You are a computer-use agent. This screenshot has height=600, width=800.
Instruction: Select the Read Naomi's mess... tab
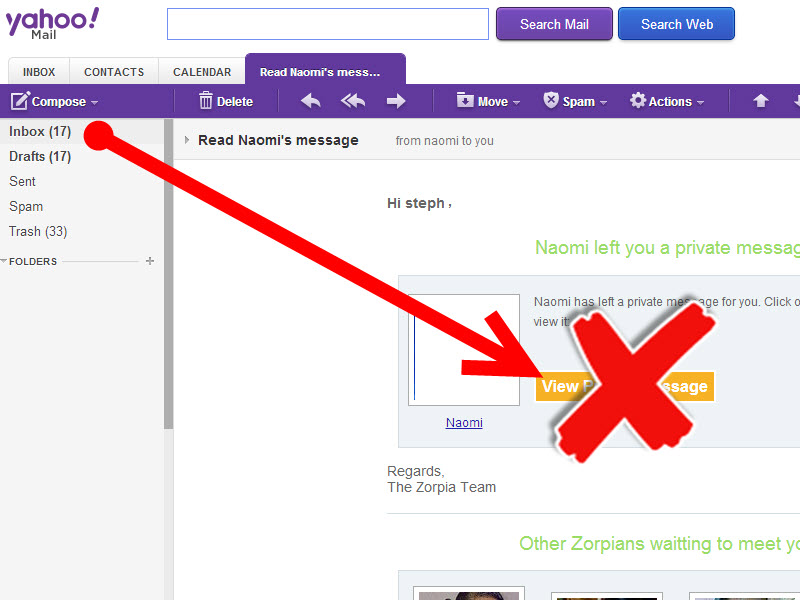[x=326, y=71]
